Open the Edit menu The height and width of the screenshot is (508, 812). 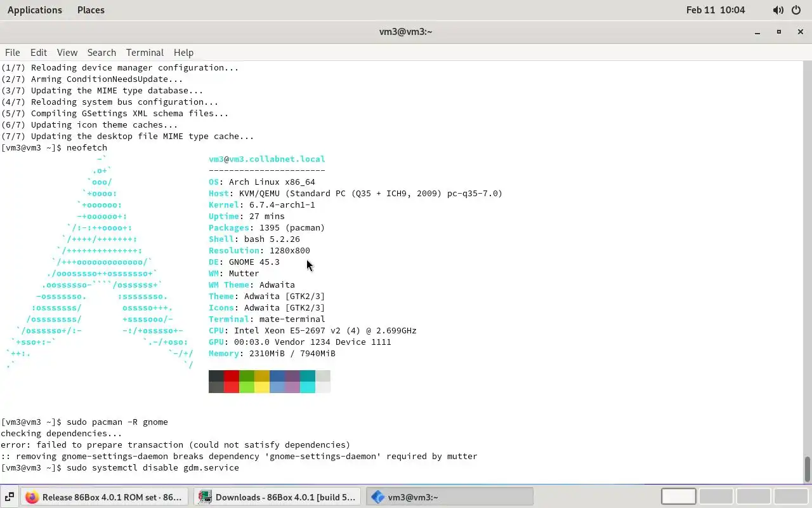39,53
